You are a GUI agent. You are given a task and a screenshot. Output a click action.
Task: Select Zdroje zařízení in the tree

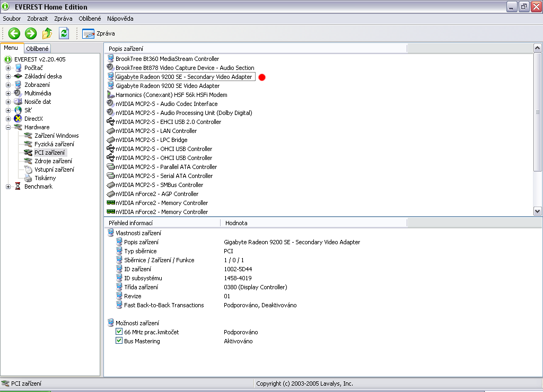[54, 161]
